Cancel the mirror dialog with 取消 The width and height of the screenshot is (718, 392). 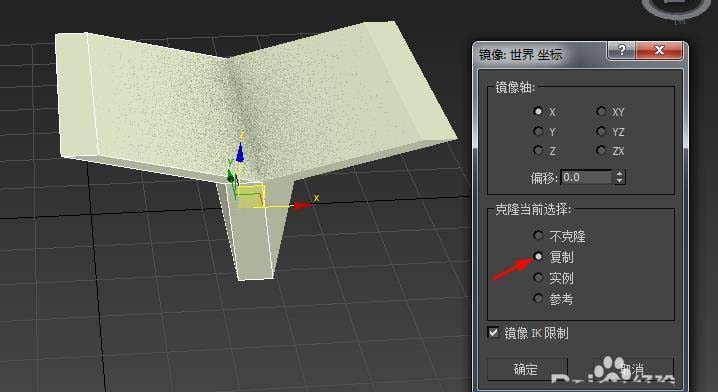pos(633,369)
